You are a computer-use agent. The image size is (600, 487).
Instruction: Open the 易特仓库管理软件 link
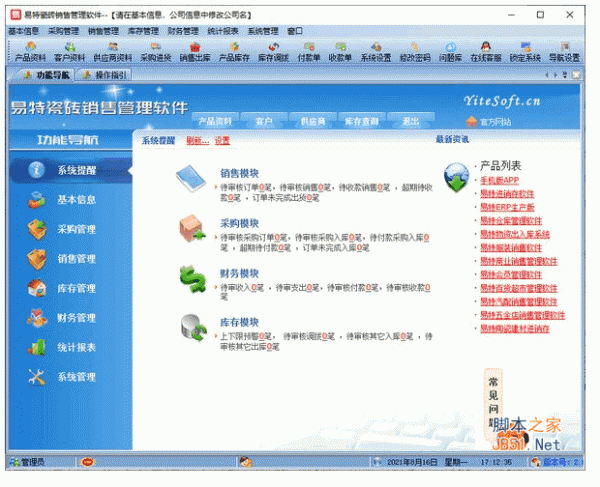tap(511, 221)
